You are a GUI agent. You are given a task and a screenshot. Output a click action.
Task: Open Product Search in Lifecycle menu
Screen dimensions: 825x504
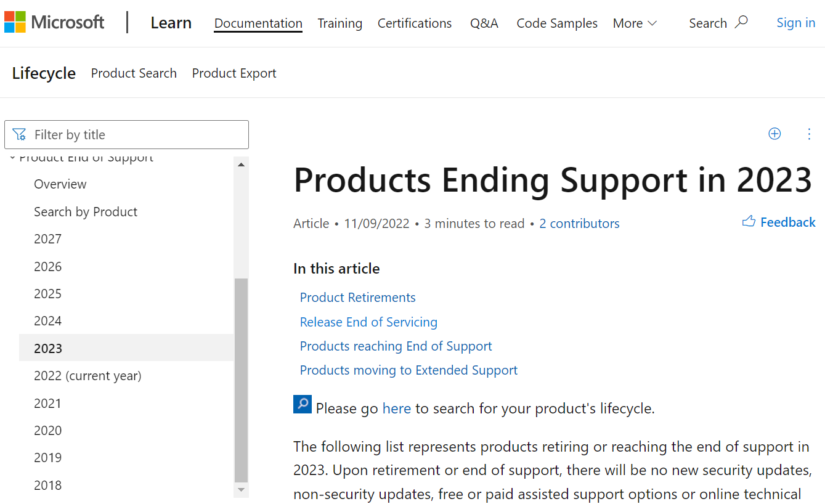[134, 73]
